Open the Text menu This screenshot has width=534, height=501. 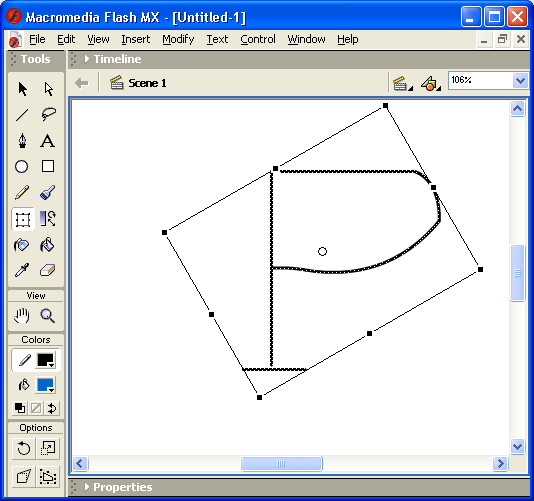pyautogui.click(x=217, y=40)
